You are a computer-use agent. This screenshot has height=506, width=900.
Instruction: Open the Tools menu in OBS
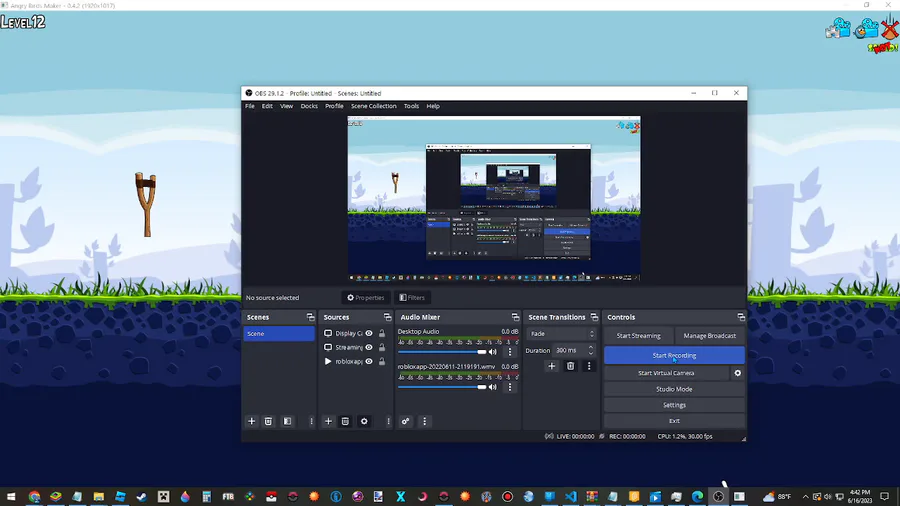pyautogui.click(x=411, y=106)
